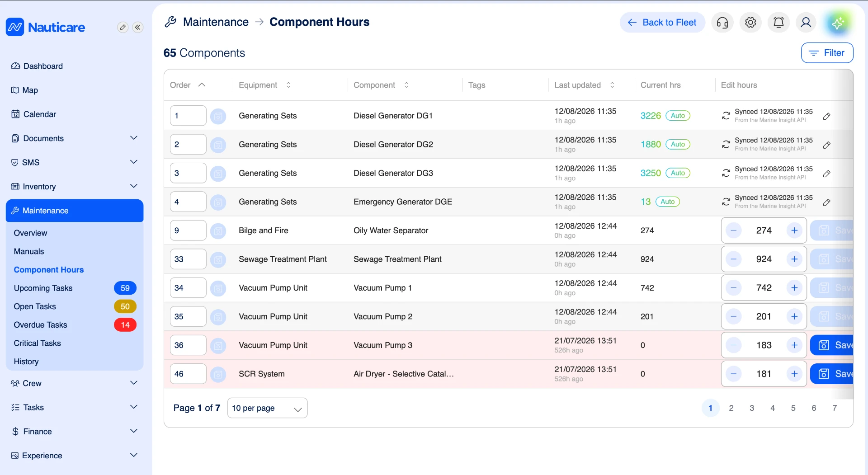Click sync icon for Diesel Generator DG1
The image size is (868, 475).
[x=726, y=116]
